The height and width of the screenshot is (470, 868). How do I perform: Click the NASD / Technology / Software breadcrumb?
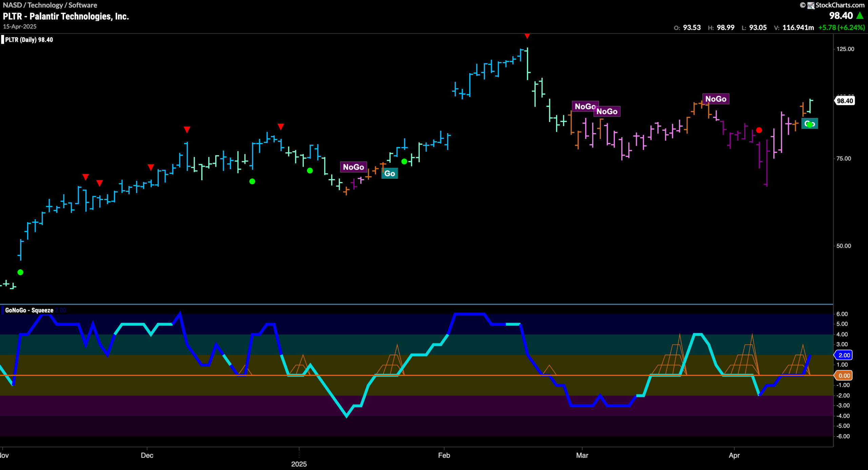(x=50, y=5)
